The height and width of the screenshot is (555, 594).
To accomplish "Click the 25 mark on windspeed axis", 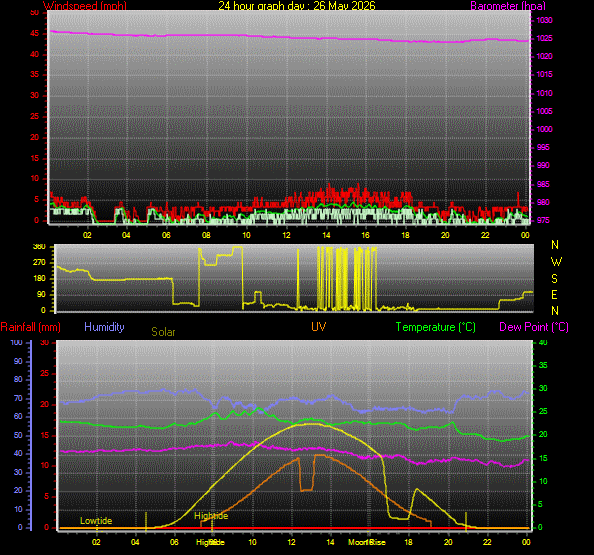I will tap(34, 116).
